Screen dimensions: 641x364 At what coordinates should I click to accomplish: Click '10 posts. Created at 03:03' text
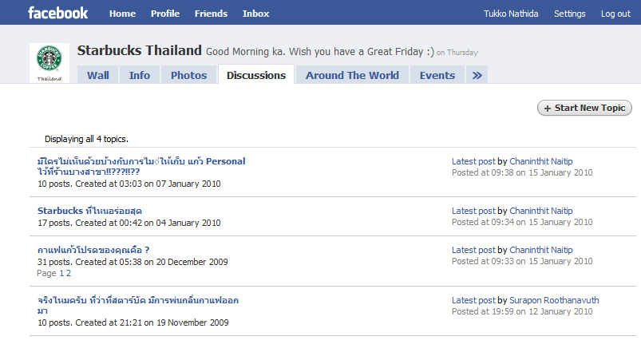129,184
